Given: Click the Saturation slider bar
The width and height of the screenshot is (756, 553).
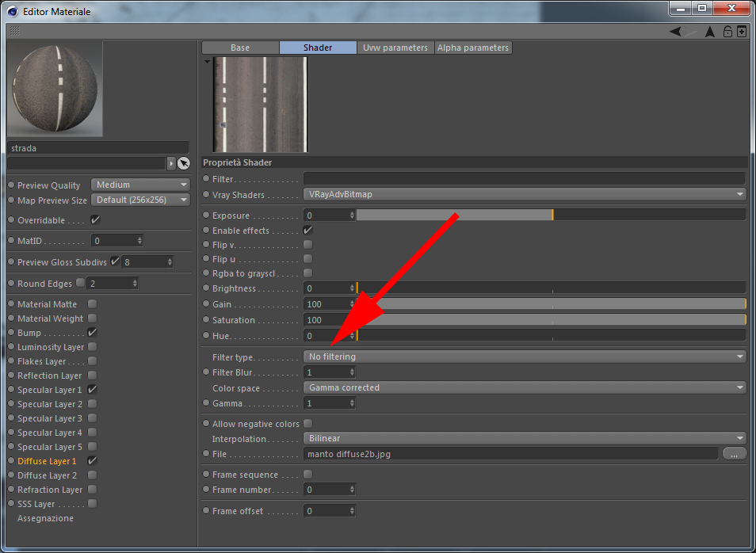Looking at the screenshot, I should pyautogui.click(x=551, y=319).
